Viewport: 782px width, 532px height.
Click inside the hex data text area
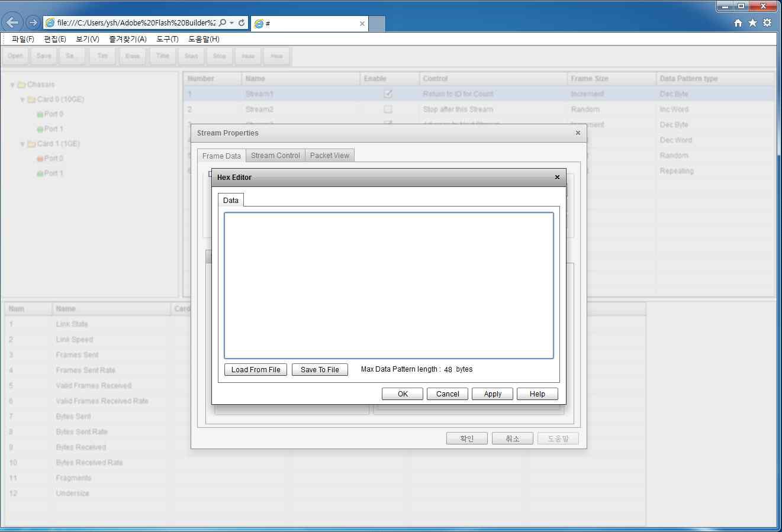click(389, 285)
